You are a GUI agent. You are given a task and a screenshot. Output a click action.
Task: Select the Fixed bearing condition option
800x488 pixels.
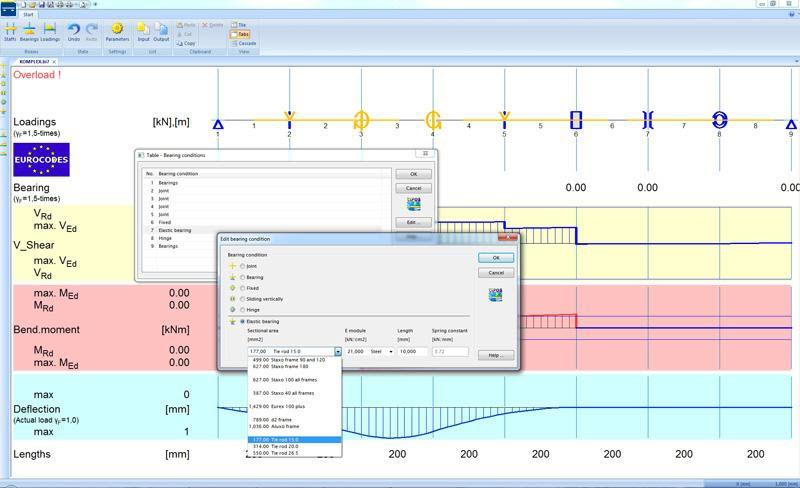[x=242, y=288]
